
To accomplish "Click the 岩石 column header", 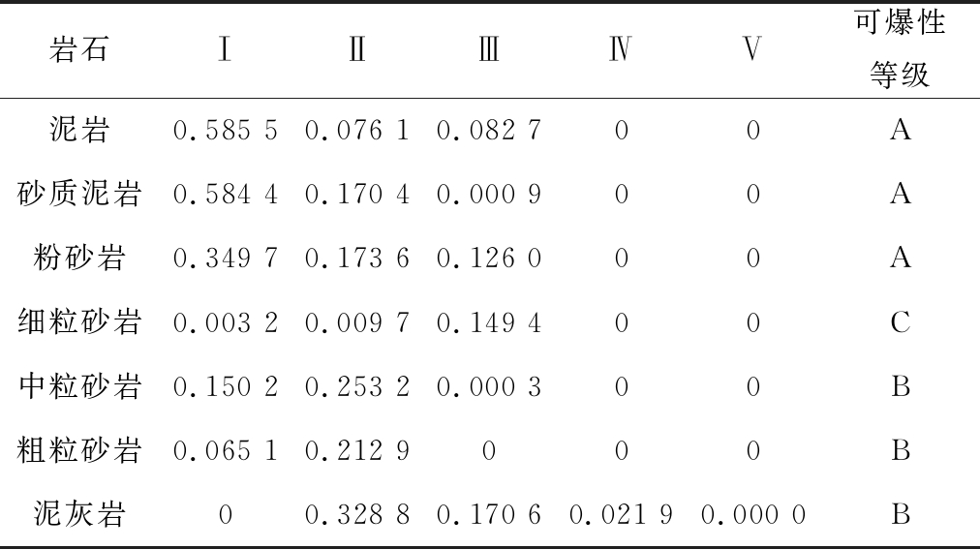I will click(79, 50).
